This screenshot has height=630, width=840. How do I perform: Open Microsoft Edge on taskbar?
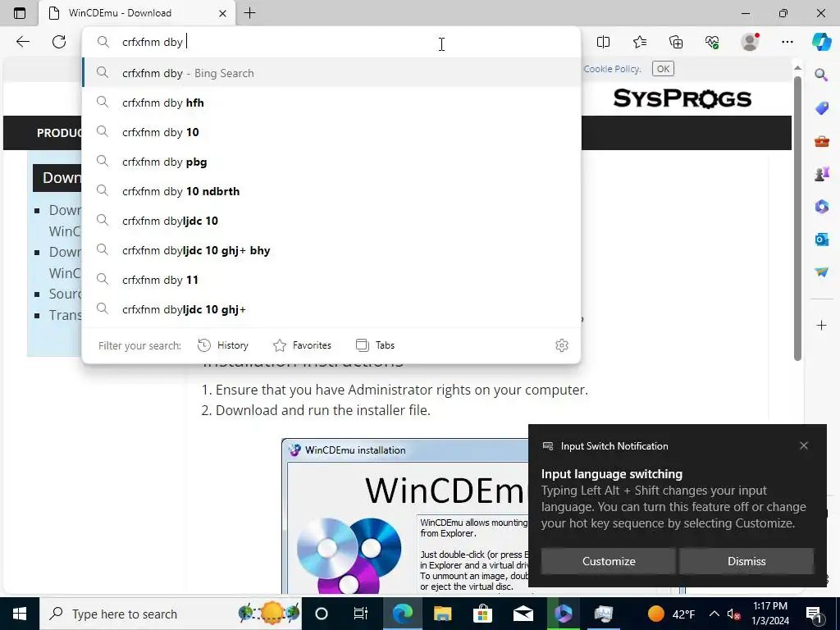pyautogui.click(x=402, y=614)
